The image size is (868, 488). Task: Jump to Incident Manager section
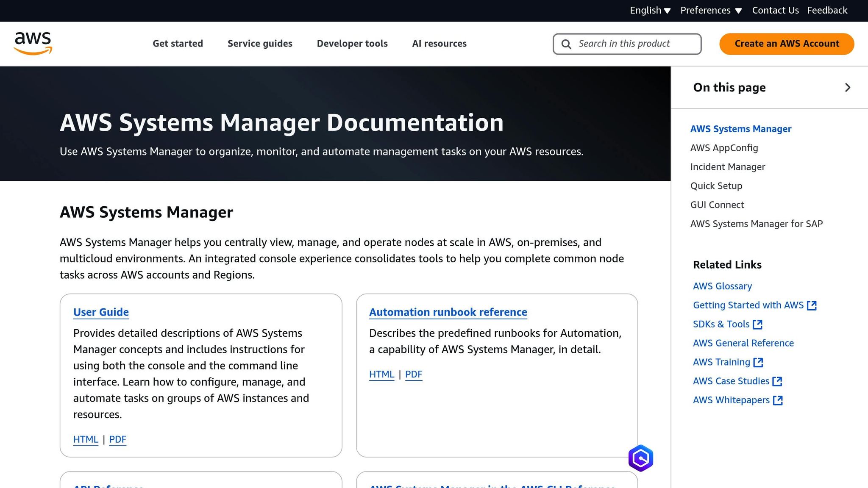[727, 167]
